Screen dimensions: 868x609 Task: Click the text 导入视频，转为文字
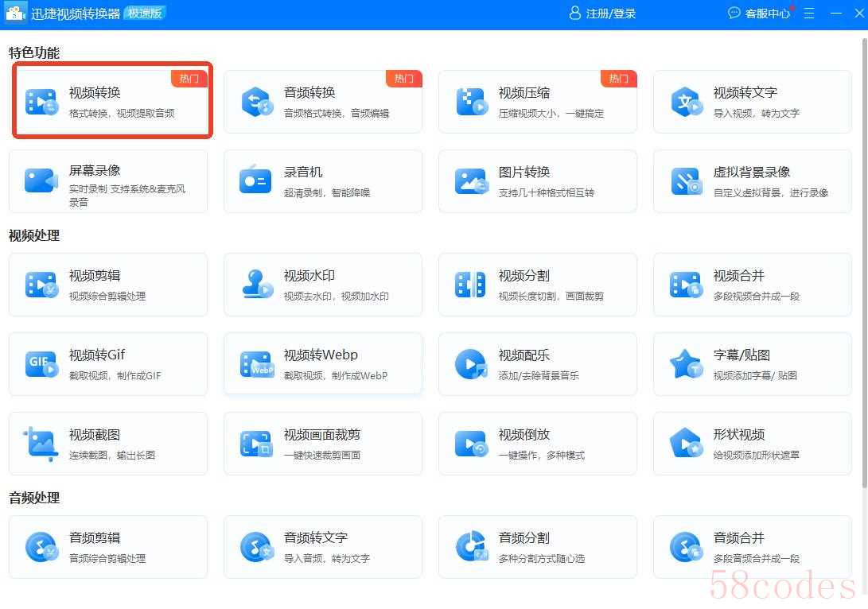click(756, 114)
